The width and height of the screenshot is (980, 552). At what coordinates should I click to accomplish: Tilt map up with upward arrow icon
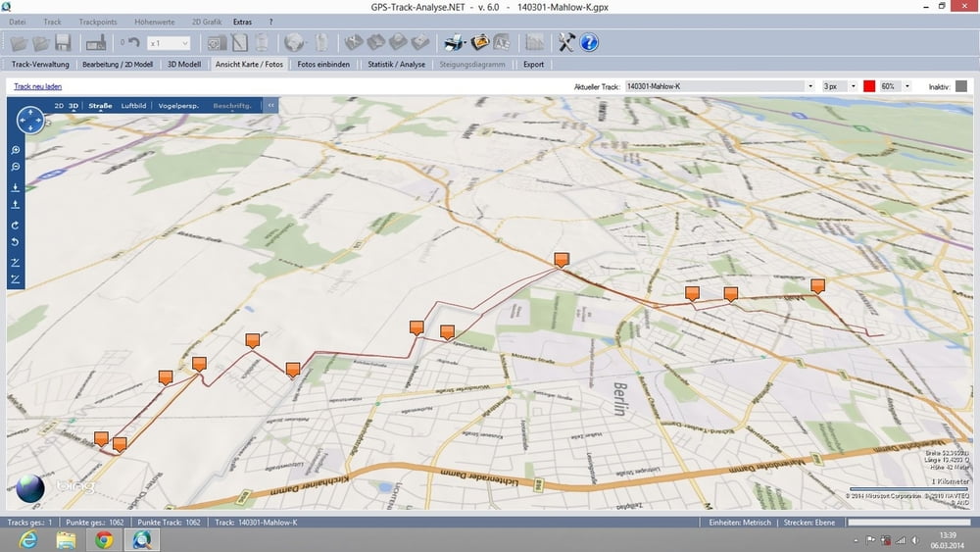[16, 204]
